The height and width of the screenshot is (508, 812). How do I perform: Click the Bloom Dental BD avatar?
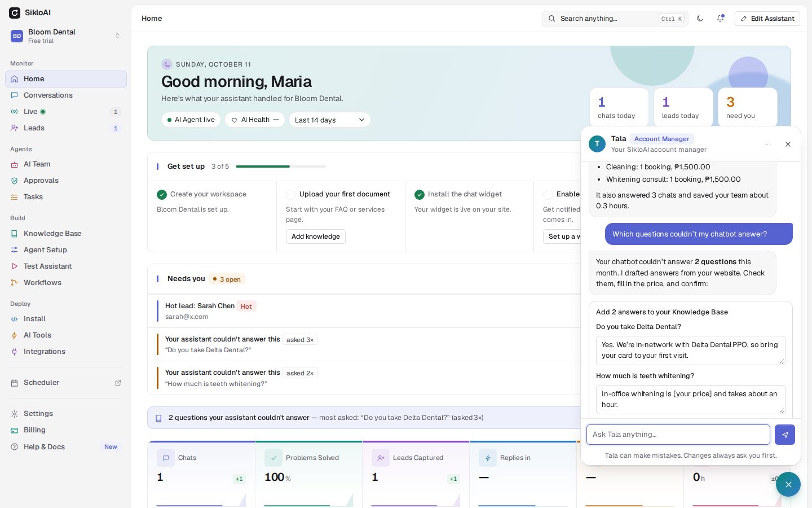[17, 36]
